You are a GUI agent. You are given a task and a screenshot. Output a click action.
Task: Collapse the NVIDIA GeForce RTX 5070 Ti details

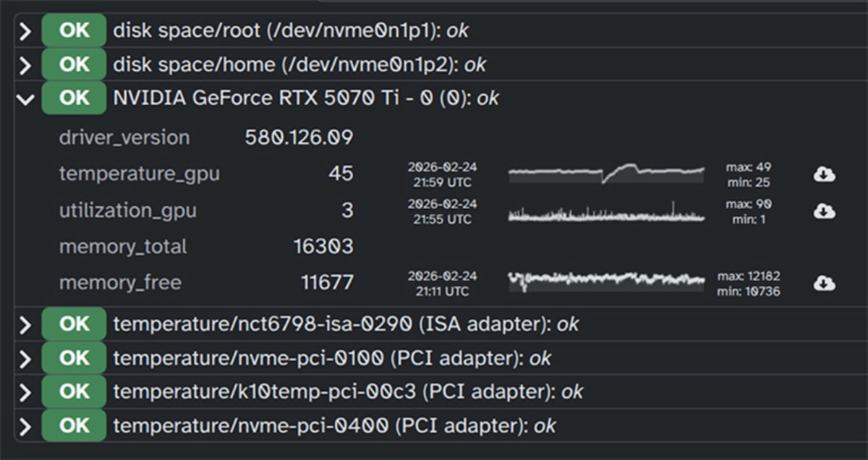click(x=25, y=98)
